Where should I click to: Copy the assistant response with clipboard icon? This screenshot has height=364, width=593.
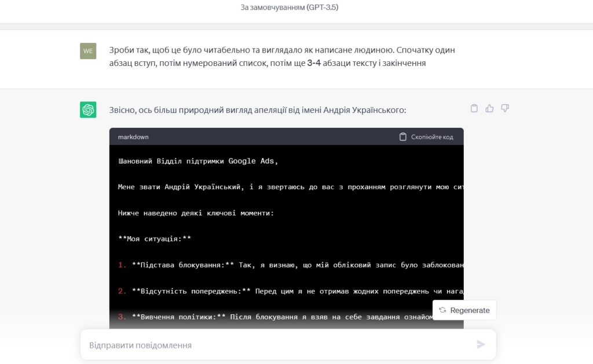pyautogui.click(x=474, y=108)
